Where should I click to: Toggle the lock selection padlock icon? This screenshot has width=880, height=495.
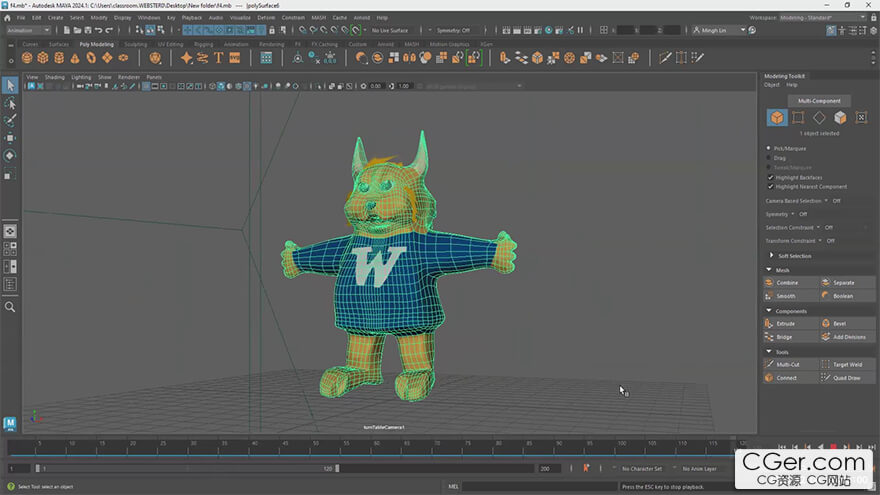[x=272, y=30]
